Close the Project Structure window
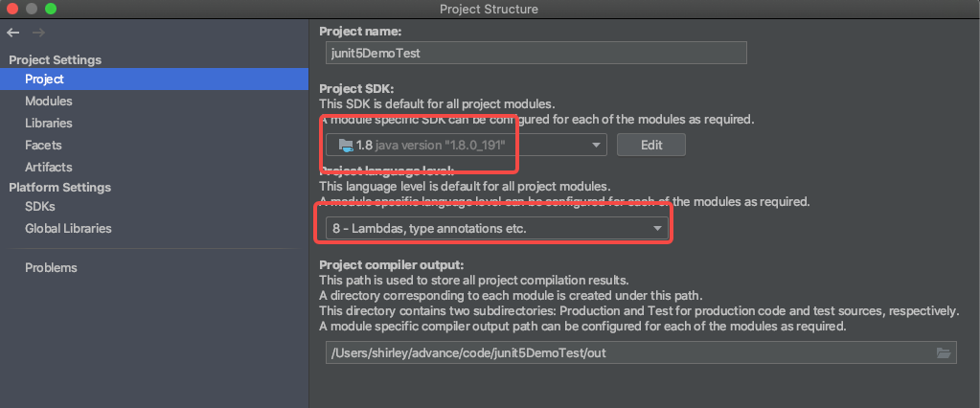 click(12, 9)
